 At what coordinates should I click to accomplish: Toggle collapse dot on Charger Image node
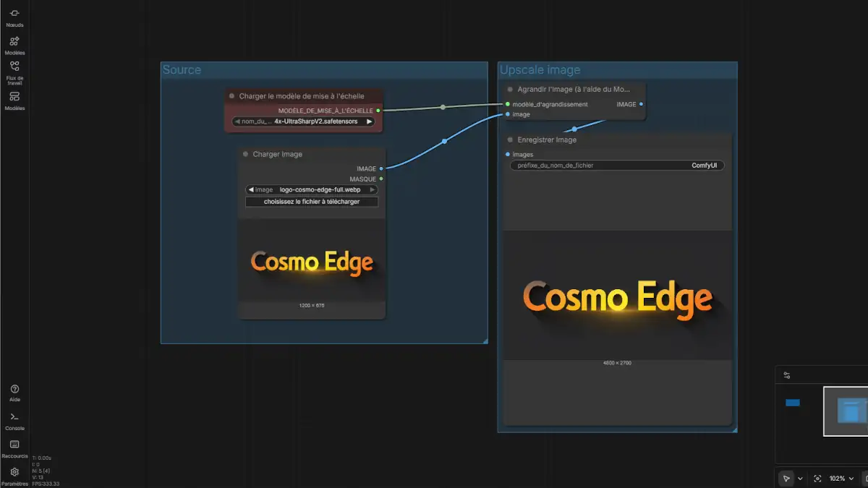pyautogui.click(x=245, y=154)
